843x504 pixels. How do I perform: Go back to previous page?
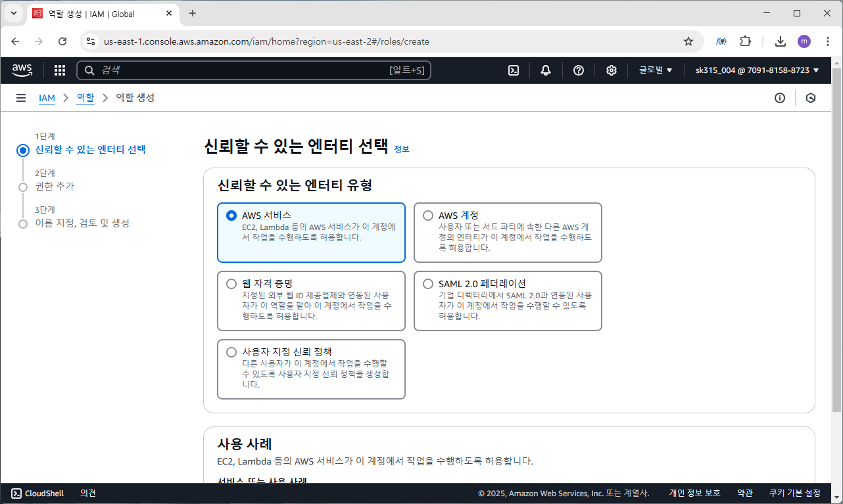pyautogui.click(x=16, y=41)
